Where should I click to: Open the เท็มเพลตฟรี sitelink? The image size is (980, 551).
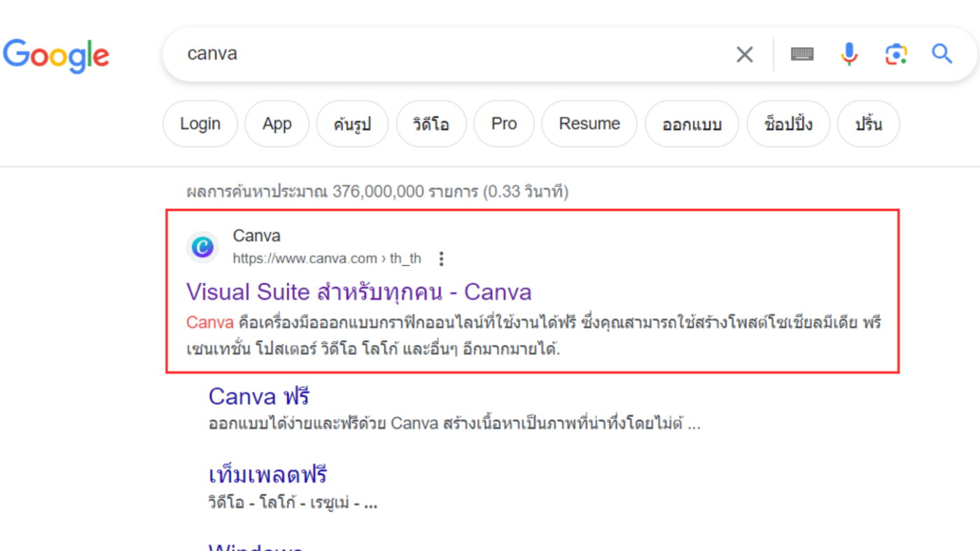pos(268,473)
